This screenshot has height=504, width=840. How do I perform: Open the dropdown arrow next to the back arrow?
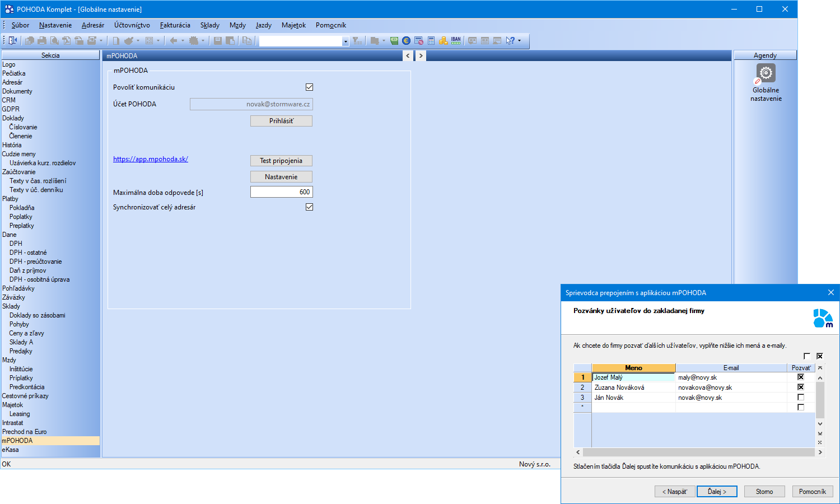(x=183, y=40)
